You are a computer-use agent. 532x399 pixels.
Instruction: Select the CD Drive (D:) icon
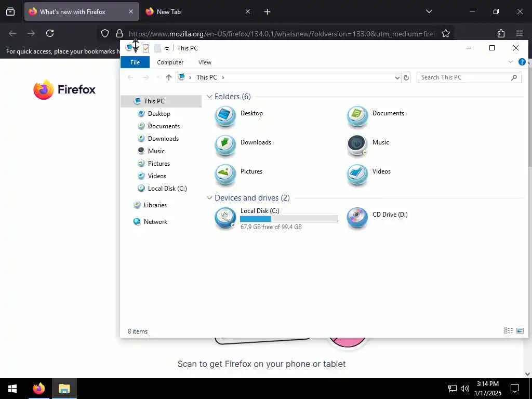pyautogui.click(x=357, y=218)
